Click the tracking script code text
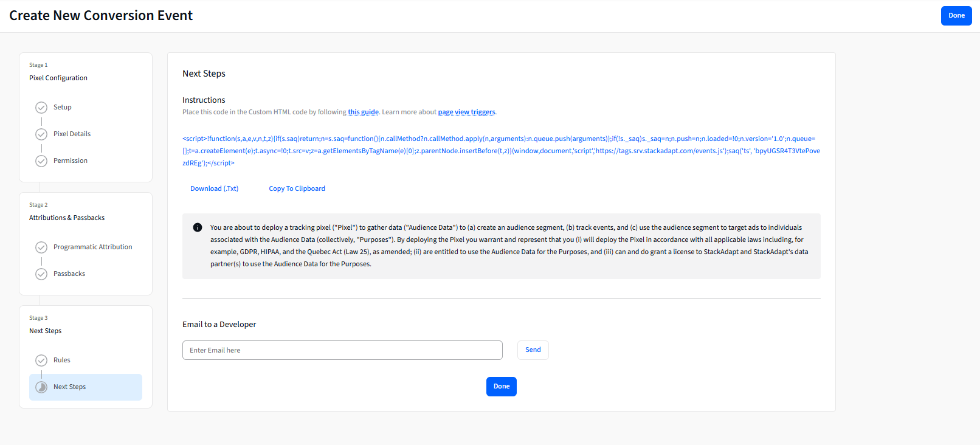980x445 pixels. tap(501, 151)
